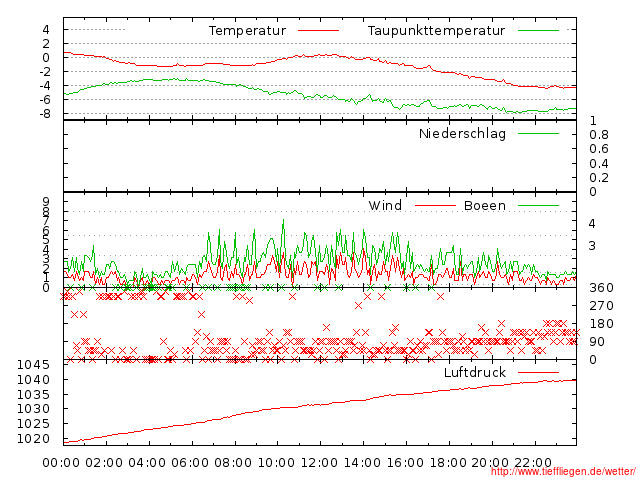Click the 270 wind direction axis label
Screen dimensions: 640x480
point(601,306)
